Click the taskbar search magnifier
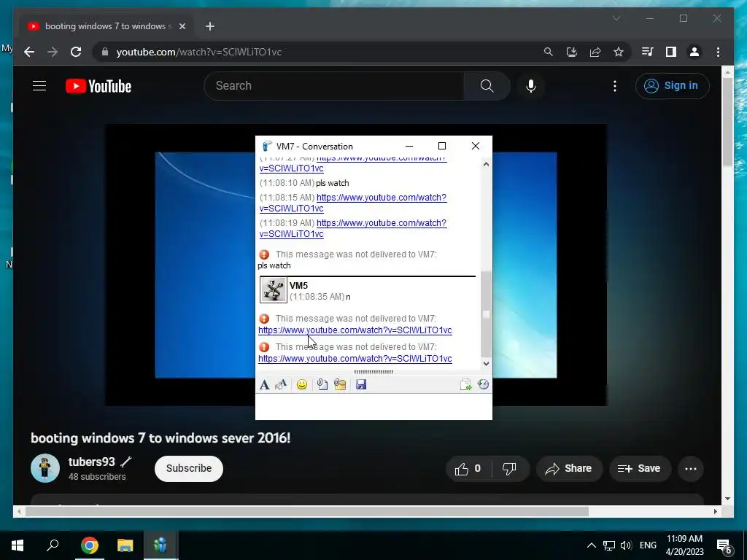747x560 pixels. 53,545
